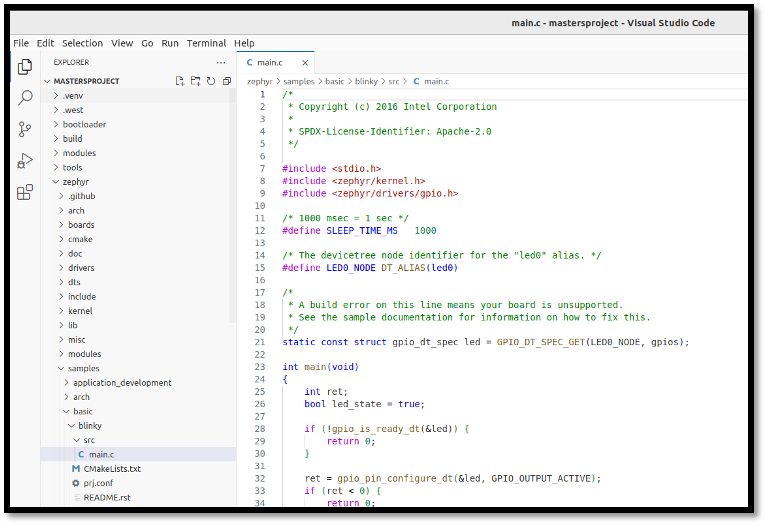The width and height of the screenshot is (768, 526).
Task: Open the File menu
Action: [x=21, y=43]
